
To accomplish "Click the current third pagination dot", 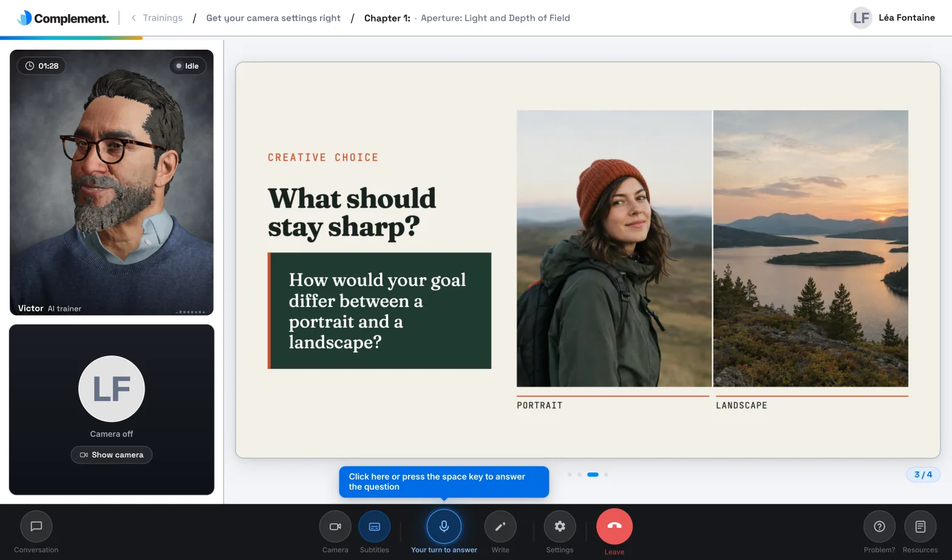I will pyautogui.click(x=593, y=474).
